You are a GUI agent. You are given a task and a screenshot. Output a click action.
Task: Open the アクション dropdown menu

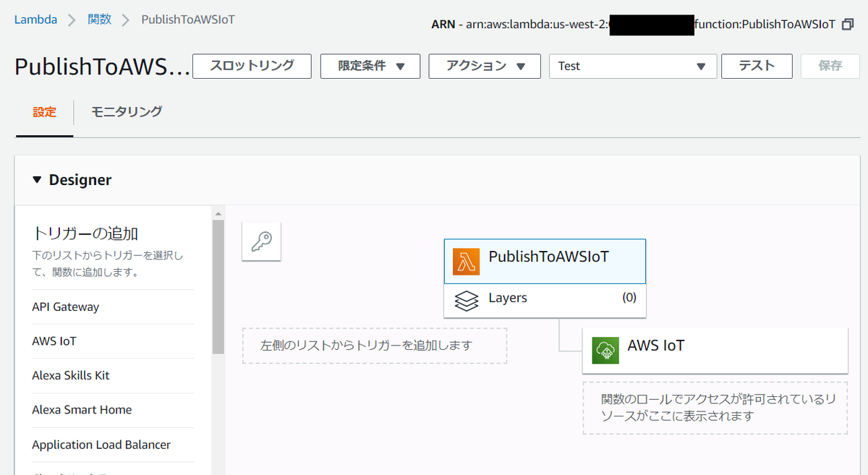(x=485, y=66)
